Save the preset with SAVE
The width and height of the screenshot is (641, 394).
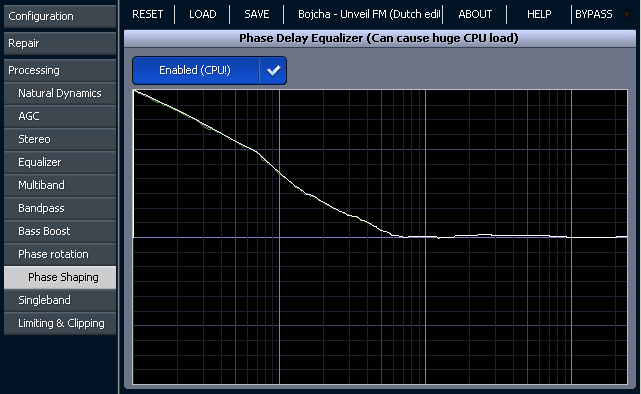click(x=257, y=14)
